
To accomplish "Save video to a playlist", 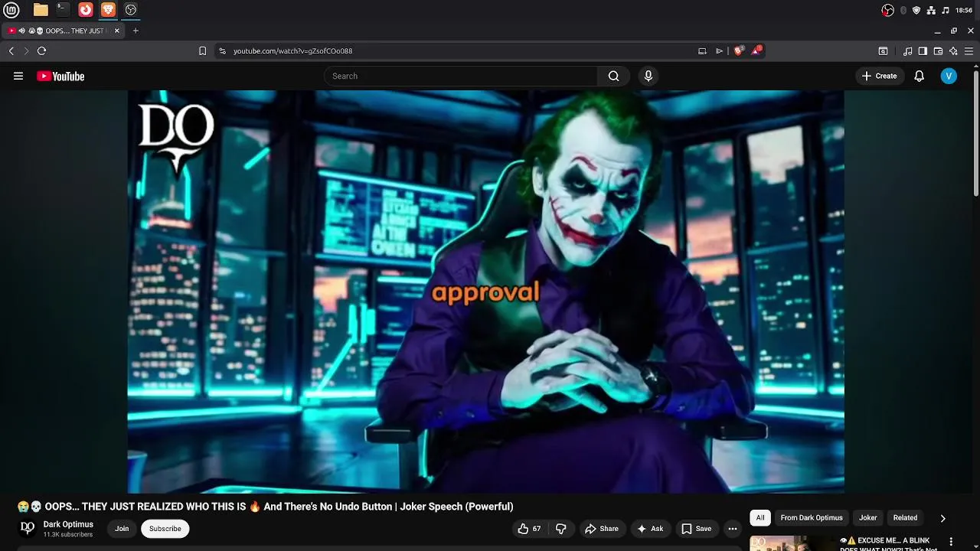I will pyautogui.click(x=697, y=529).
